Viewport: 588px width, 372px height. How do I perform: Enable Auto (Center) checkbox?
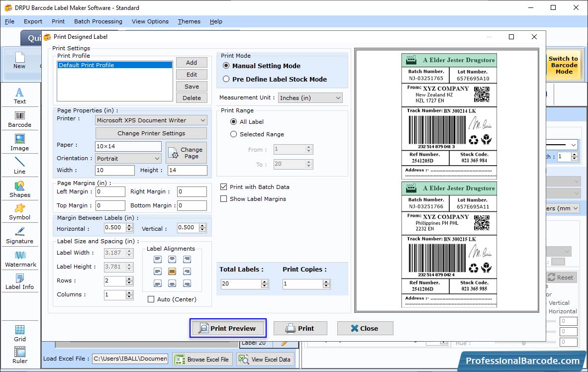[151, 299]
